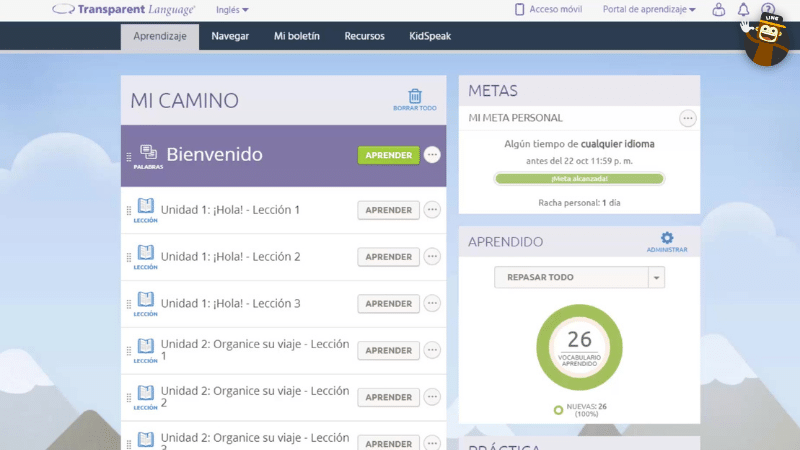
Task: Select 'Unidad 2: Organice su viaje - Lección 2'
Action: pos(255,396)
